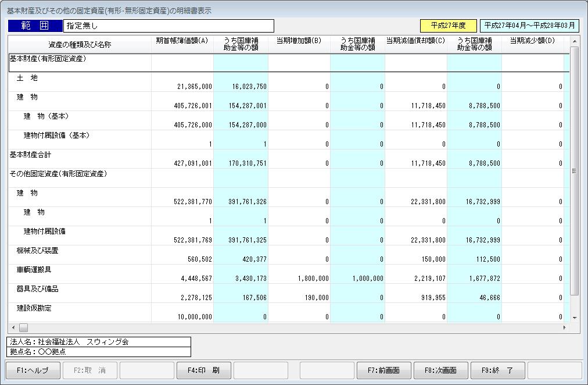Click the yellow 平成27年度 fiscal year box
The image size is (588, 385).
point(448,26)
